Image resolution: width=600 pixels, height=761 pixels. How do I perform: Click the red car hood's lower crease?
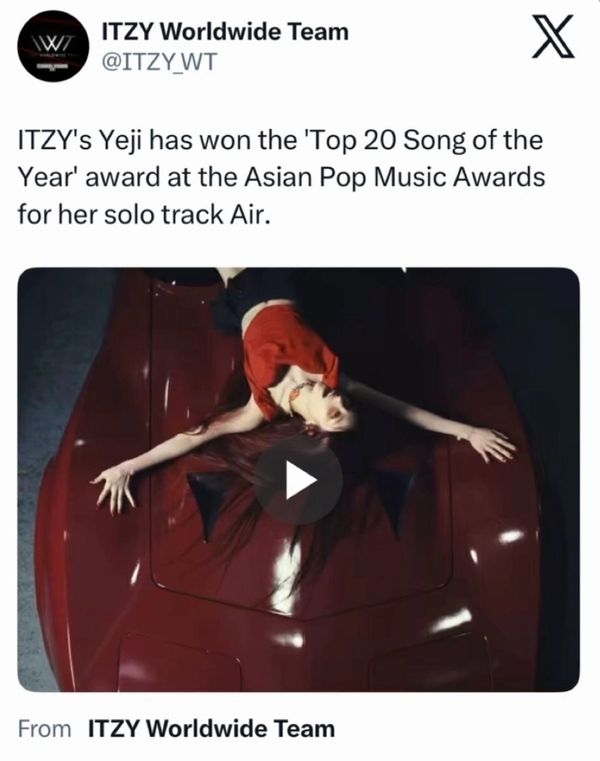[299, 607]
